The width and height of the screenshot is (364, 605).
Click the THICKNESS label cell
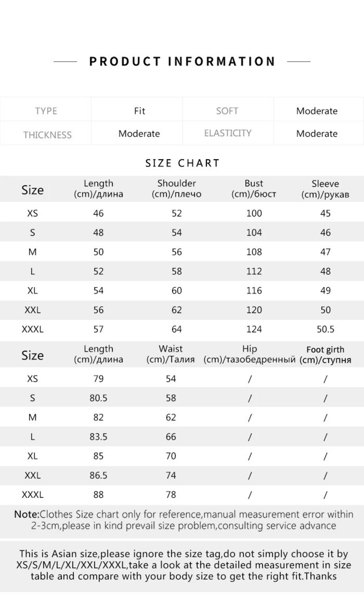pyautogui.click(x=46, y=133)
